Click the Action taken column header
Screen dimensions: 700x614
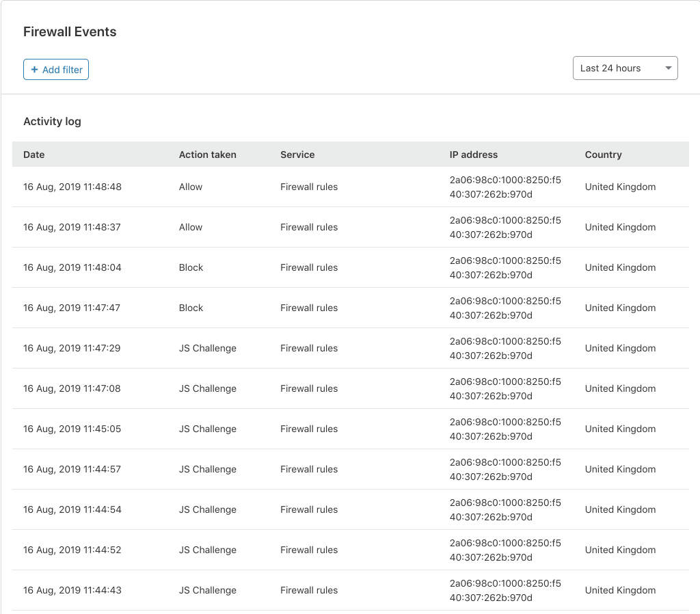(207, 155)
